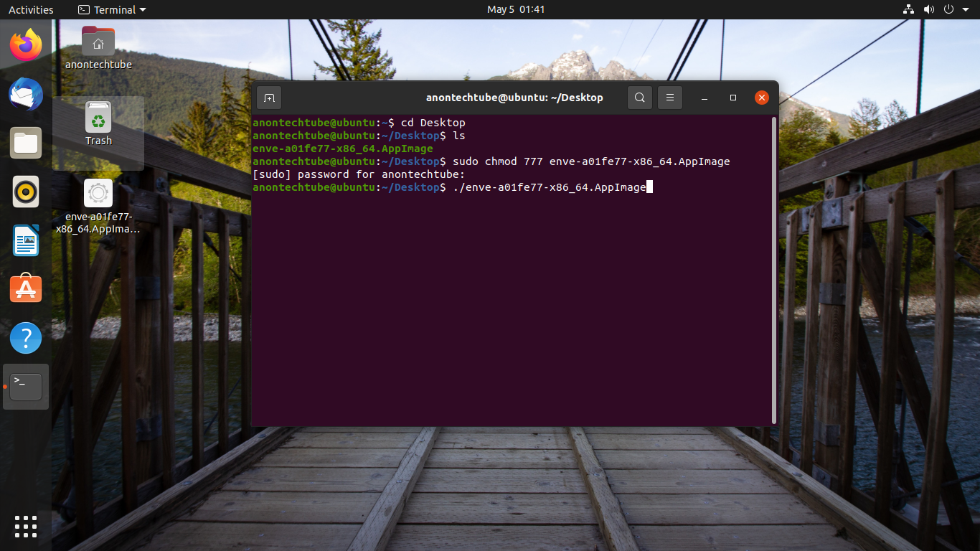980x551 pixels.
Task: Open Terminal search with the magnifier button
Action: click(639, 98)
